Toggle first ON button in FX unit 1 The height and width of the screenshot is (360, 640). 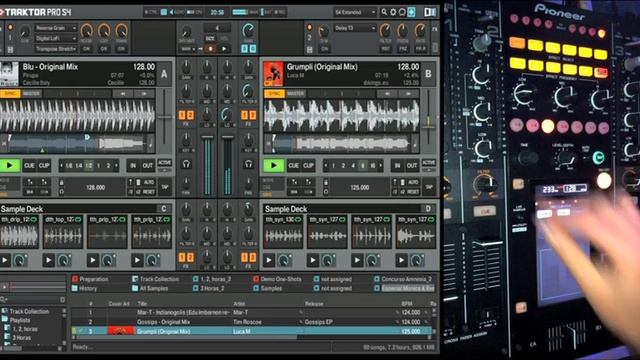pyautogui.click(x=87, y=49)
